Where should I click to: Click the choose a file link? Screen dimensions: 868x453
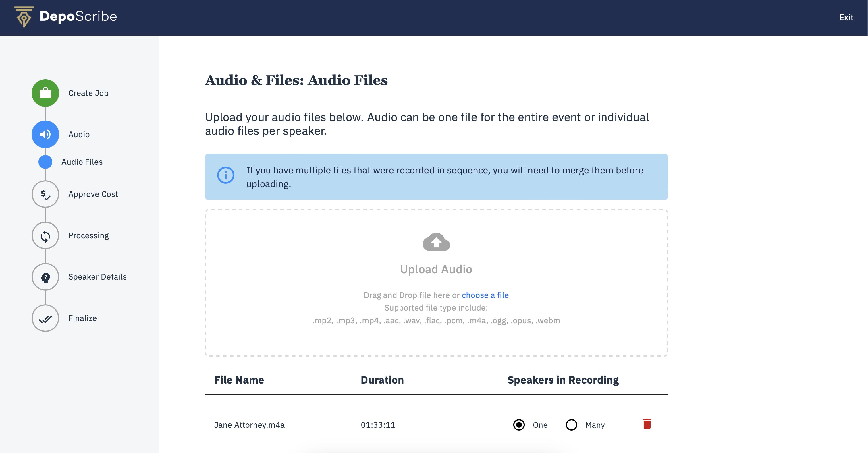(485, 295)
